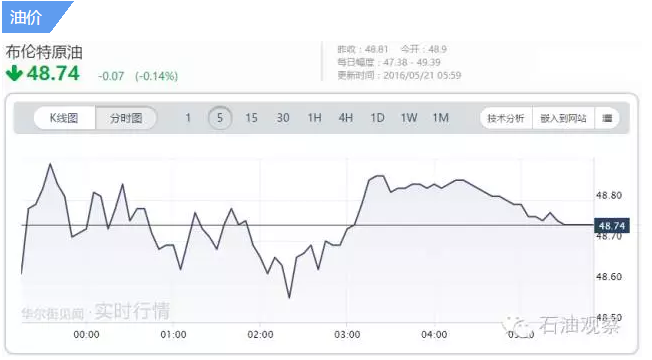Set chart interval to 1D

click(x=377, y=118)
